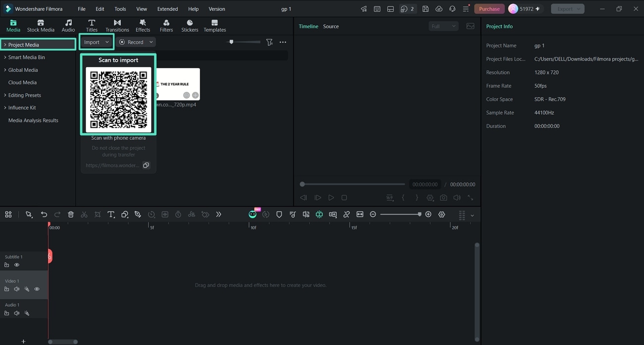This screenshot has width=644, height=345.
Task: Open the Tools menu
Action: (x=120, y=9)
